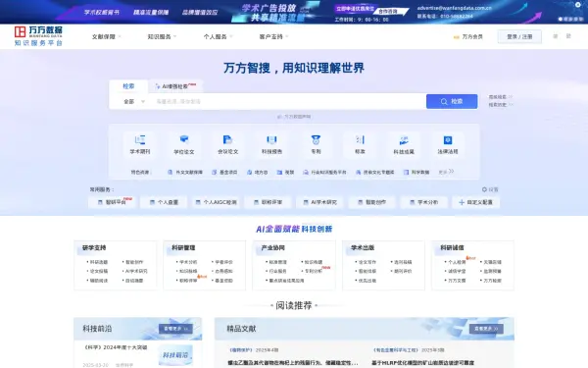Expand 更多 featured resources chevron
Screen dimensions: 588x368
point(446,172)
